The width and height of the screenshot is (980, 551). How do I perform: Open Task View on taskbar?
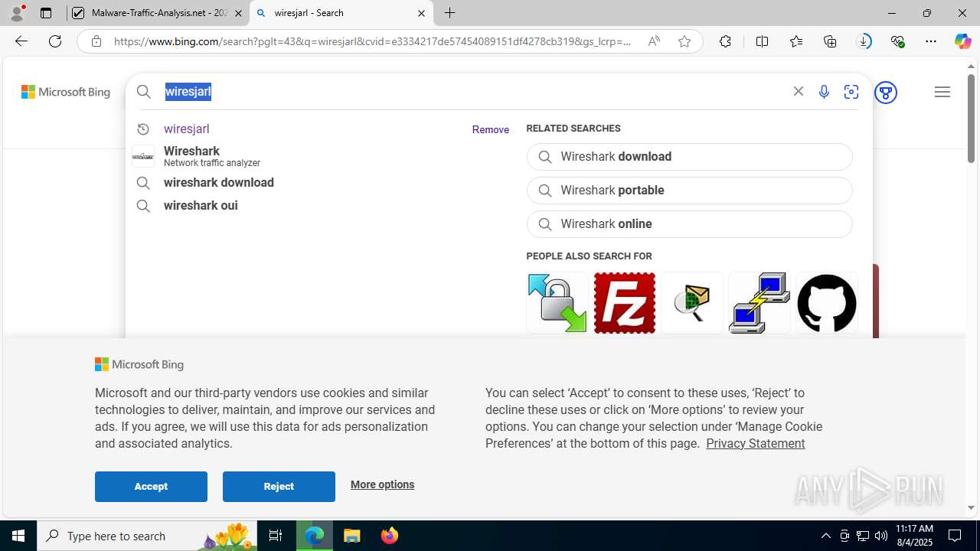click(276, 536)
